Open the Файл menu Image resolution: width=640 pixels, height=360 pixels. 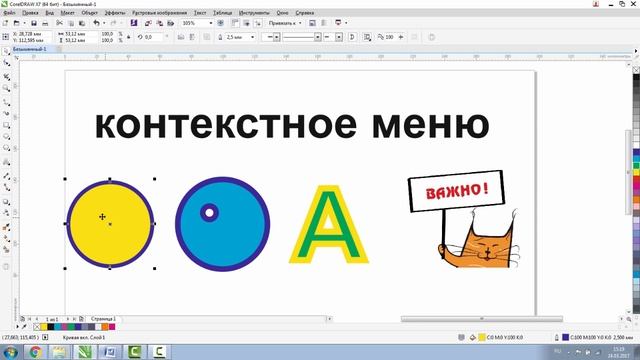click(9, 13)
